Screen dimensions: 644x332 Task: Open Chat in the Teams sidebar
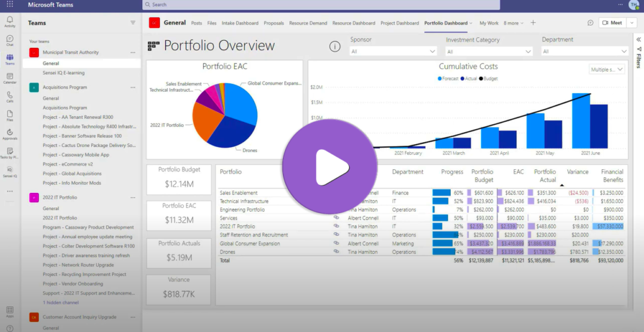coord(9,41)
